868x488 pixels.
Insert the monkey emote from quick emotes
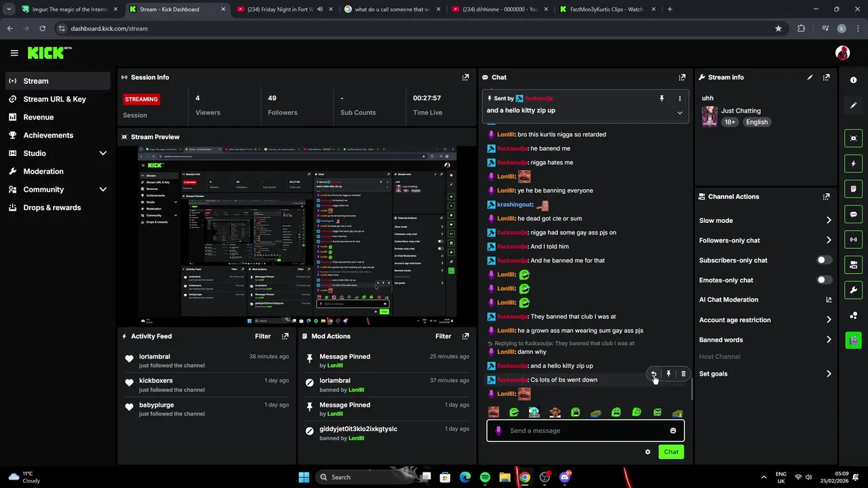pyautogui.click(x=555, y=412)
